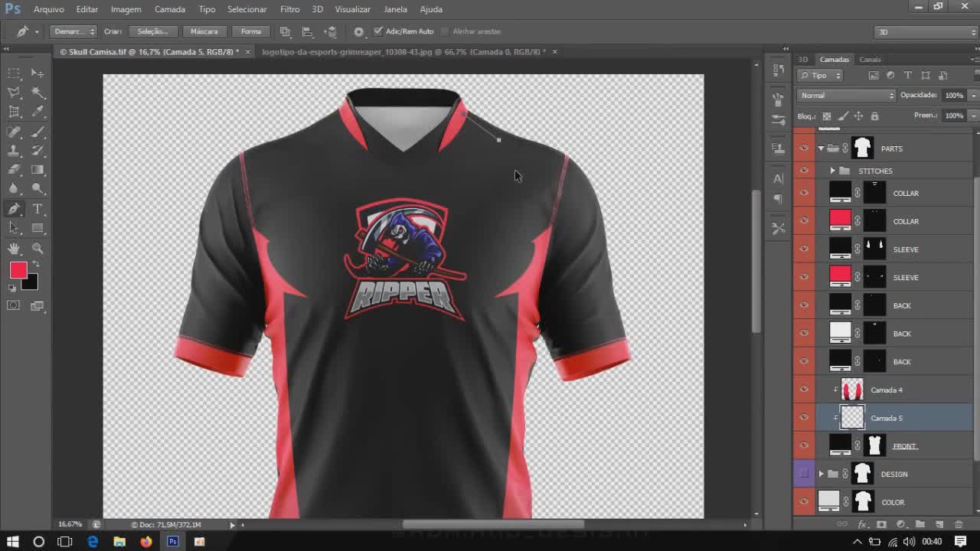Open the Filtro menu
Viewport: 980px width, 551px height.
[x=289, y=9]
